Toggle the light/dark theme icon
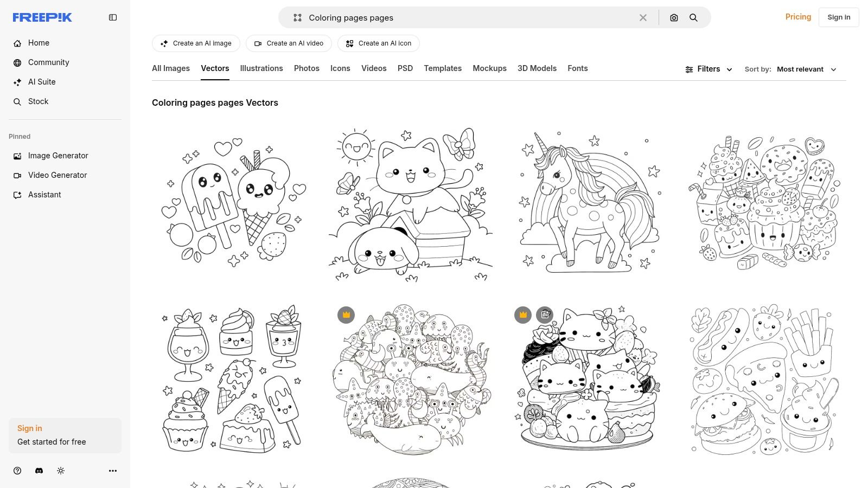Viewport: 868px width, 488px height. (x=61, y=471)
